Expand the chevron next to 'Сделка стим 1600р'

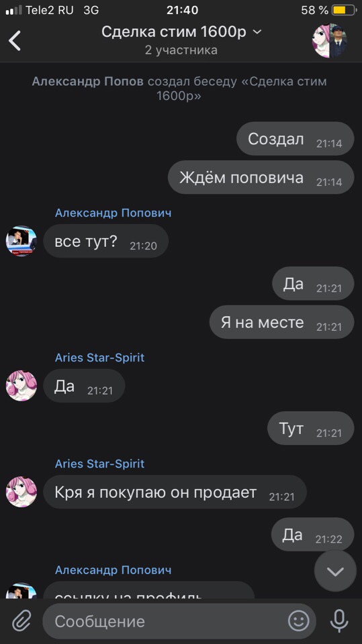257,32
